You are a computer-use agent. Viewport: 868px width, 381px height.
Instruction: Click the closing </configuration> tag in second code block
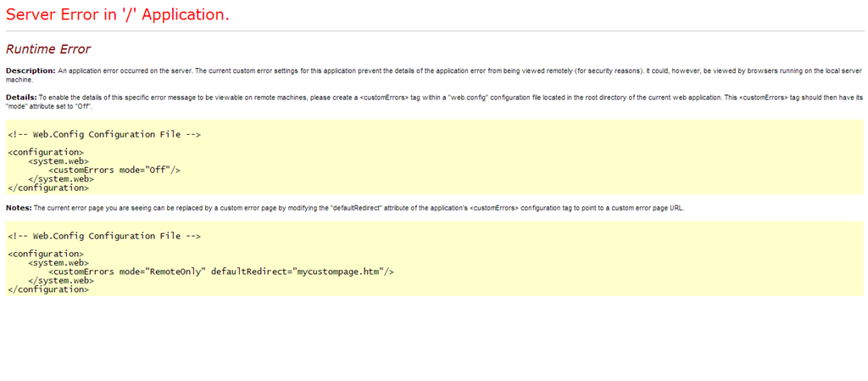coord(48,289)
